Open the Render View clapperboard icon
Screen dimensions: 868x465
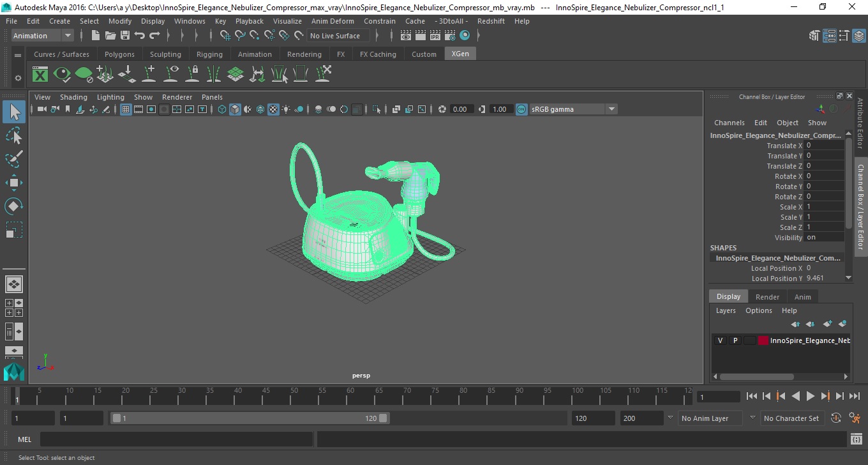[x=406, y=36]
